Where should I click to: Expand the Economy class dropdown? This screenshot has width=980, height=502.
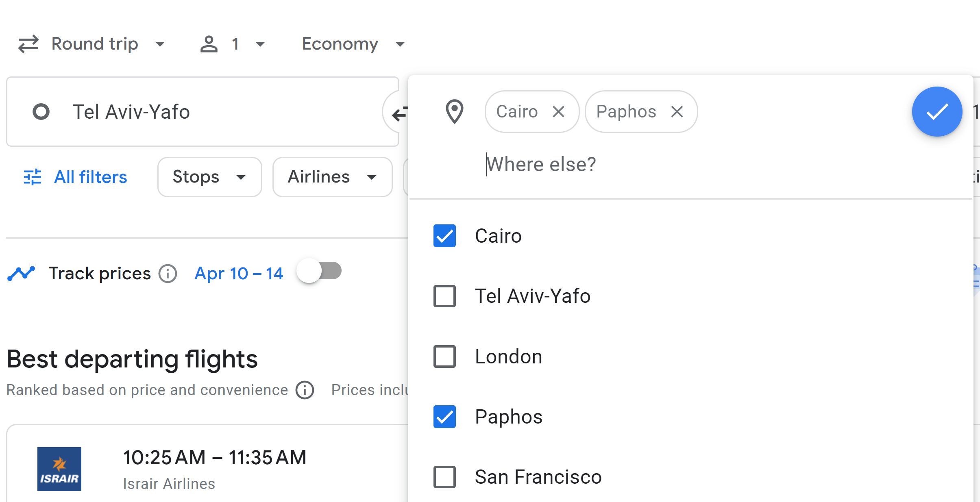click(352, 43)
